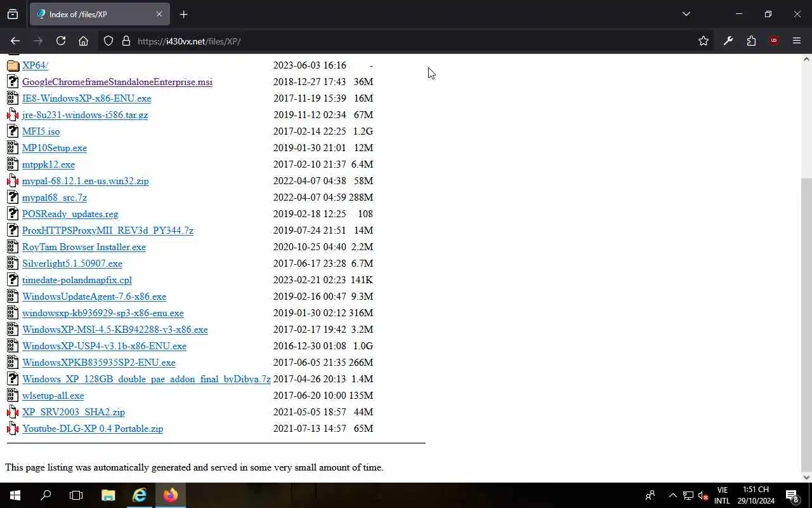Download IE8-WindowsXP-x86-ENU.exe
This screenshot has width=812, height=508.
(87, 98)
